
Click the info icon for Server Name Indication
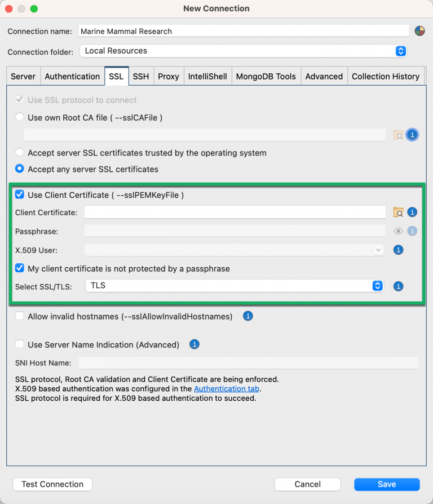coord(195,344)
